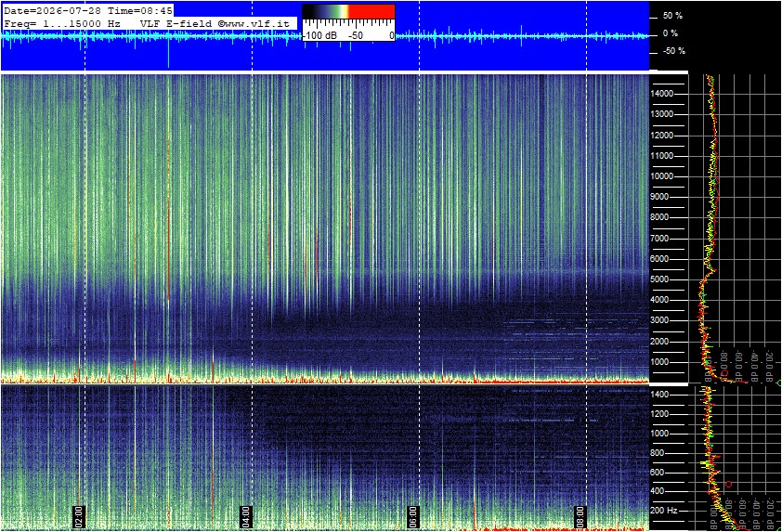782x532 pixels.
Task: Click the 7000 frequency axis label
Action: click(x=659, y=239)
